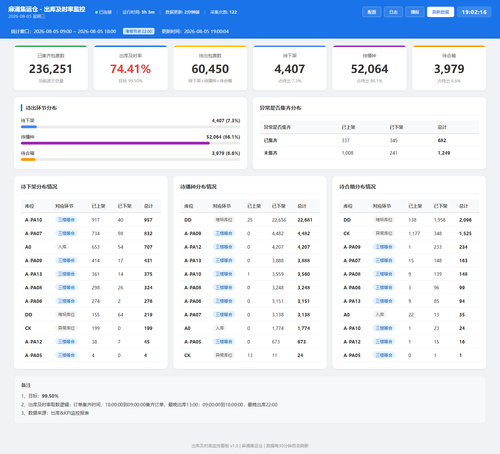The width and height of the screenshot is (500, 454).
Task: Click the red 74.41% rate value
Action: click(130, 69)
